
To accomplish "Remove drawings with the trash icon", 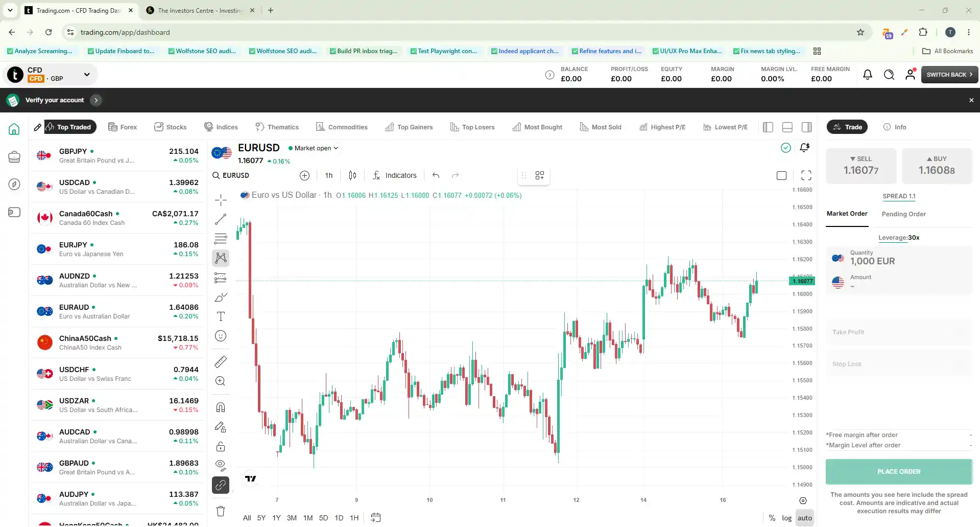I will pyautogui.click(x=221, y=511).
